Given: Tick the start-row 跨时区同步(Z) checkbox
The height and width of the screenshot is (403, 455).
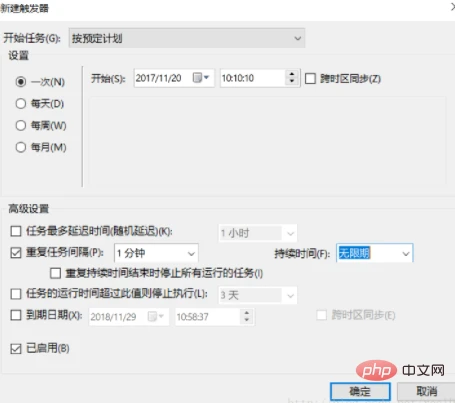Looking at the screenshot, I should [x=310, y=79].
